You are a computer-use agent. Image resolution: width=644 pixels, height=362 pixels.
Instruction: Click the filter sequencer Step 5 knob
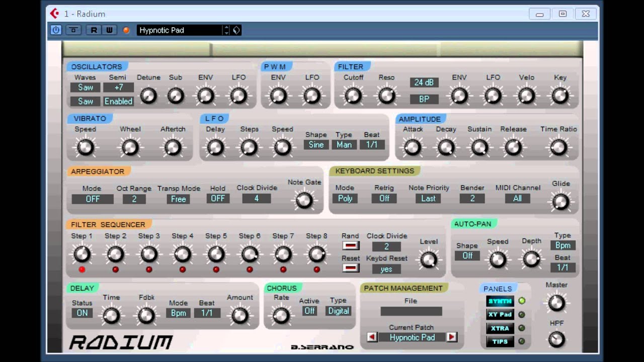coord(216,254)
